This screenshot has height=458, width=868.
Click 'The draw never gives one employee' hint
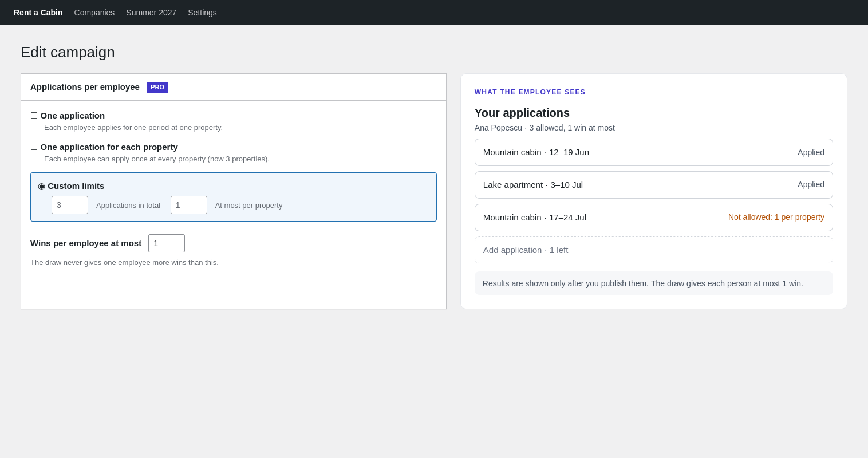(x=124, y=263)
